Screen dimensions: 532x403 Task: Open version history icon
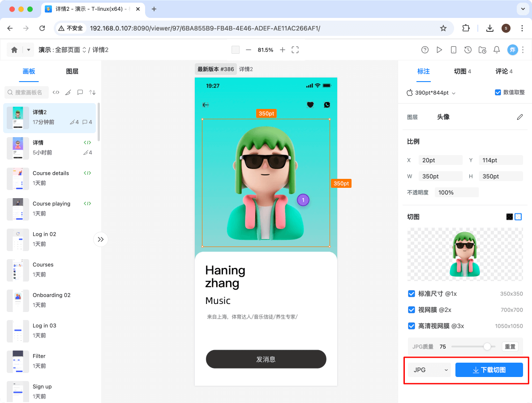coord(468,50)
